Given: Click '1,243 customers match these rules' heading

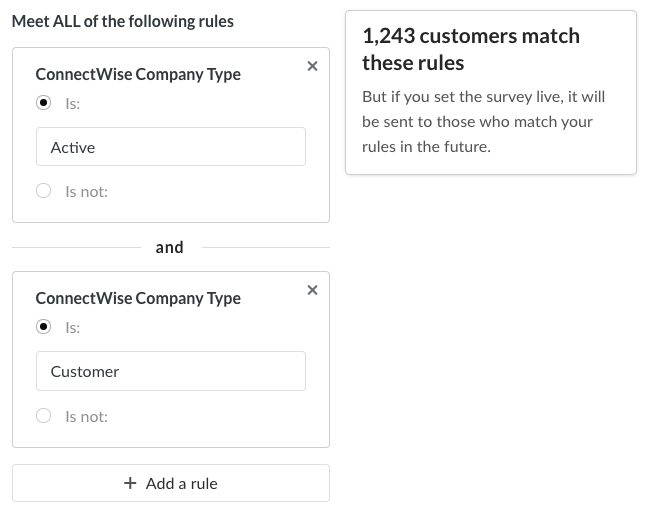Looking at the screenshot, I should click(471, 49).
